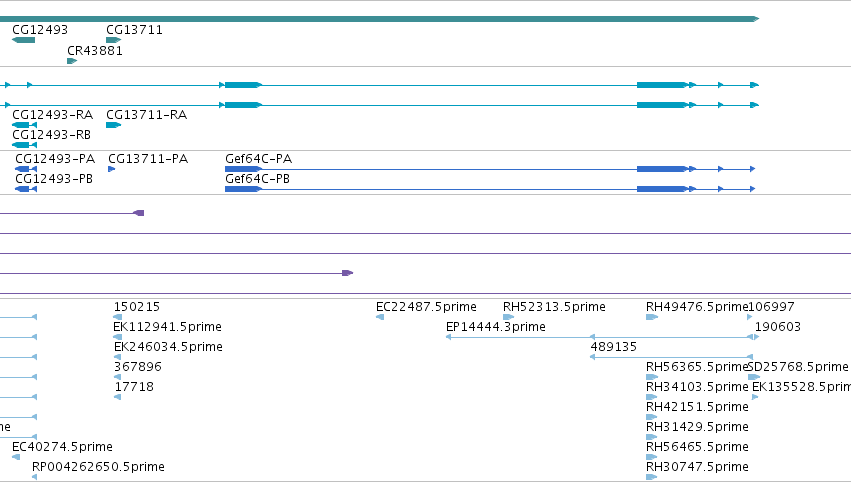
Task: Click the Gef64C-PA label
Action: (258, 158)
